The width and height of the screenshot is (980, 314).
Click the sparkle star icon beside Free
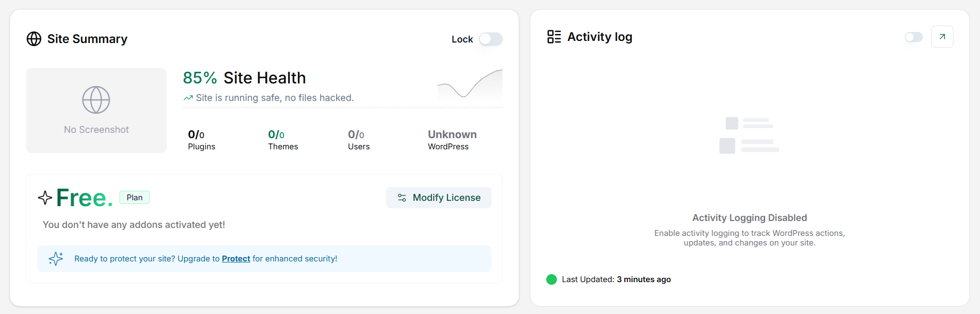pyautogui.click(x=45, y=198)
